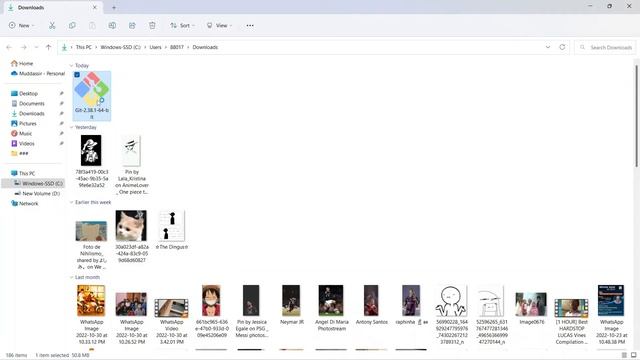This screenshot has height=360, width=640.
Task: Click the Cut scissors icon
Action: pyautogui.click(x=52, y=25)
